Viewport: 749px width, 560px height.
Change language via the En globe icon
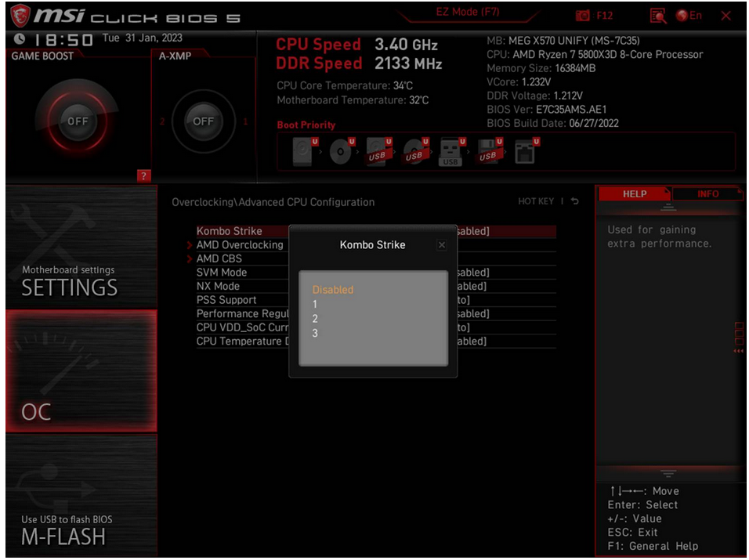pyautogui.click(x=689, y=16)
